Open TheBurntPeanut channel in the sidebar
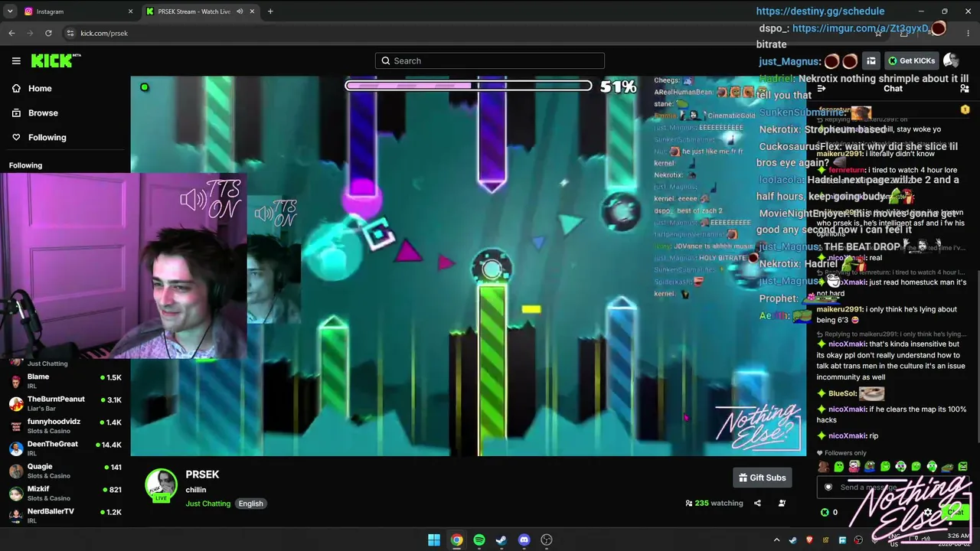Screen dimensions: 980x551 (65, 403)
